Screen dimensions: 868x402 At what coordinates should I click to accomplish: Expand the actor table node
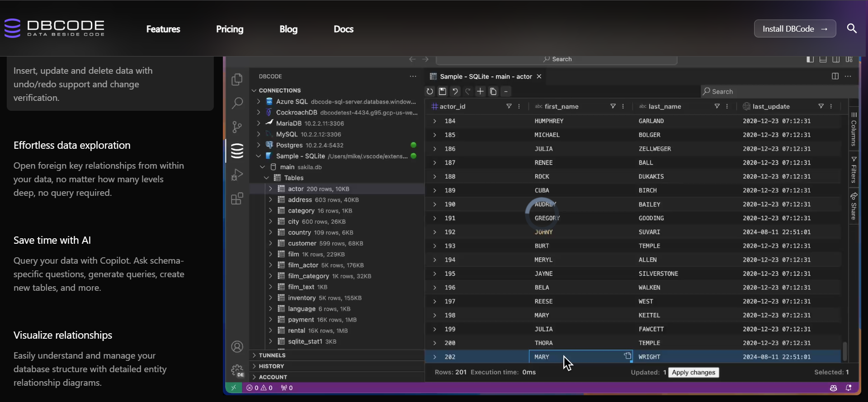coord(271,189)
